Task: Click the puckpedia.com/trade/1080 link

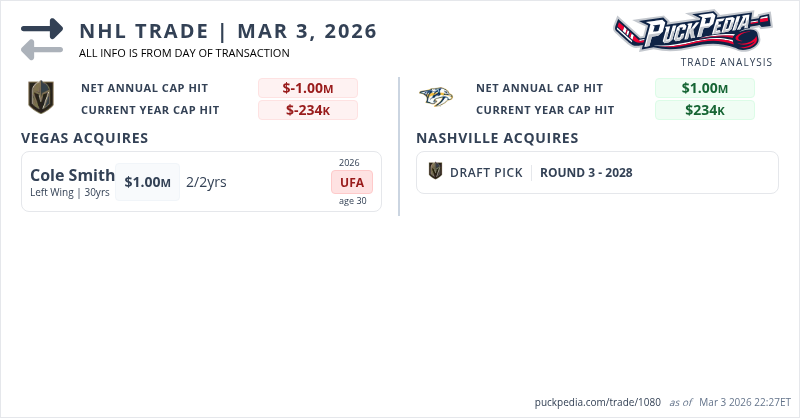Action: [598, 402]
